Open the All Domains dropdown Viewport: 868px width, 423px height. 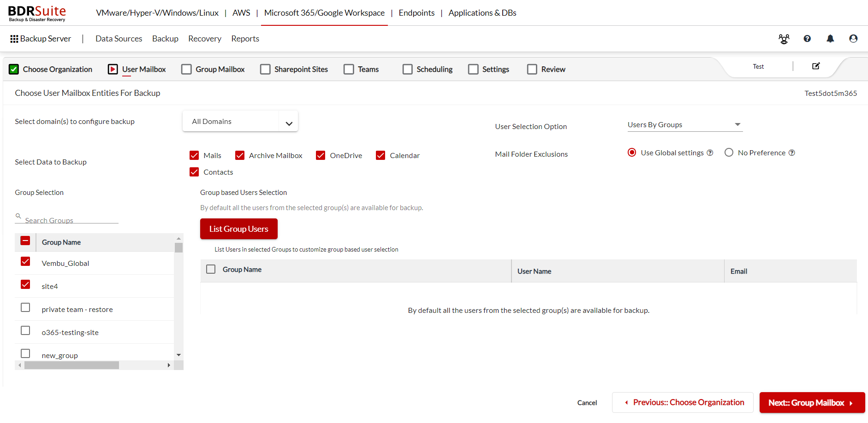(x=240, y=121)
